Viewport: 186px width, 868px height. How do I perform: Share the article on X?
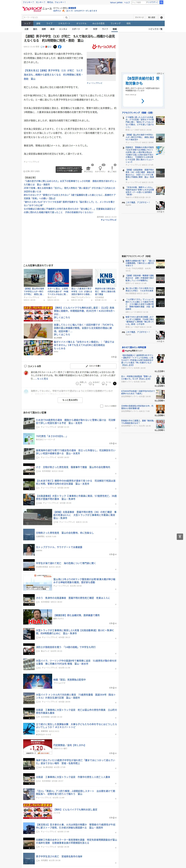point(55,47)
